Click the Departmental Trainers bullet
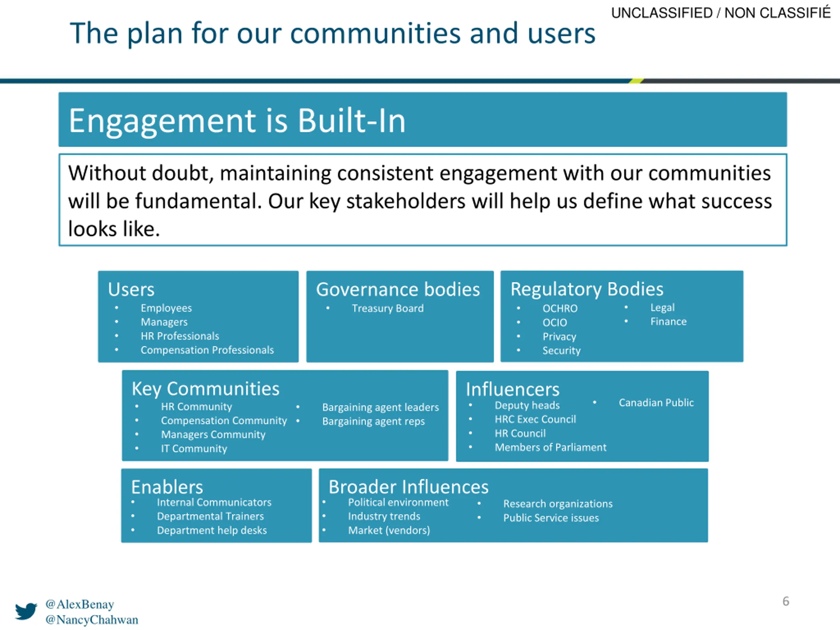The height and width of the screenshot is (630, 840). pyautogui.click(x=210, y=516)
